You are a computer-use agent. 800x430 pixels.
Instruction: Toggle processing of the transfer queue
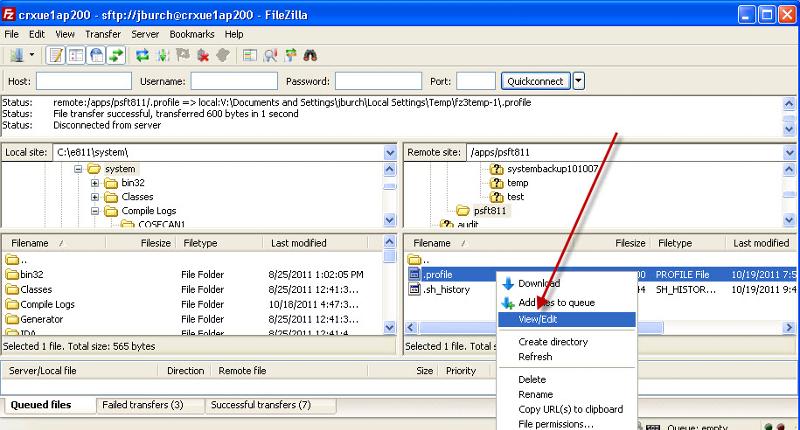(163, 55)
